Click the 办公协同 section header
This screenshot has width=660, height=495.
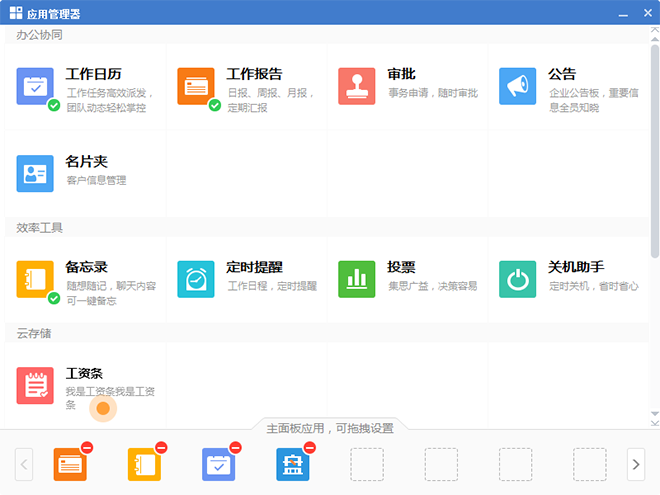(x=39, y=35)
